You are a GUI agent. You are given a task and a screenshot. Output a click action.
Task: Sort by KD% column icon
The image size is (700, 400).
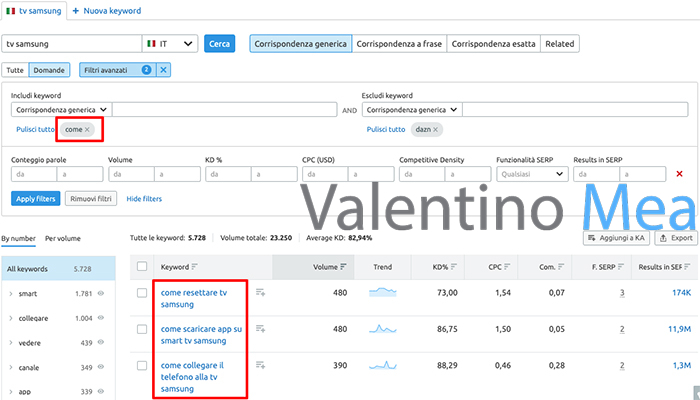click(x=454, y=267)
